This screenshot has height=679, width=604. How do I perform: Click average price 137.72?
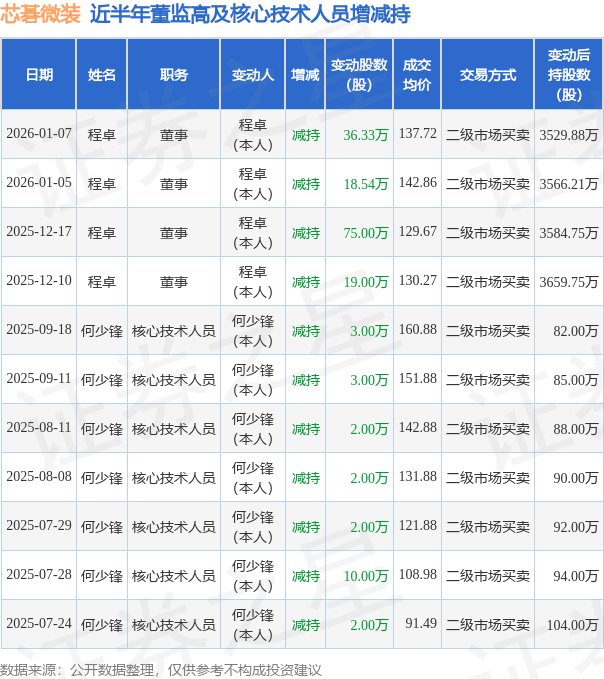tap(417, 133)
